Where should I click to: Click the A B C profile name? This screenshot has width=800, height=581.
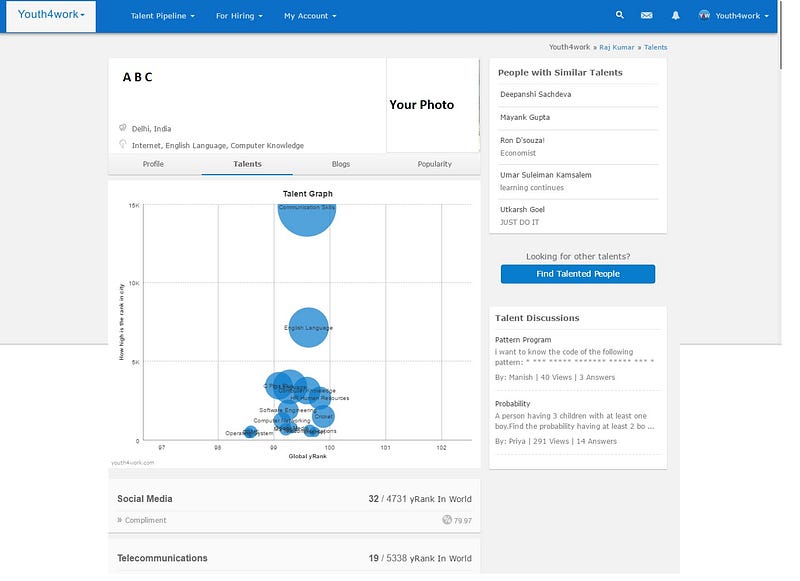coord(137,77)
